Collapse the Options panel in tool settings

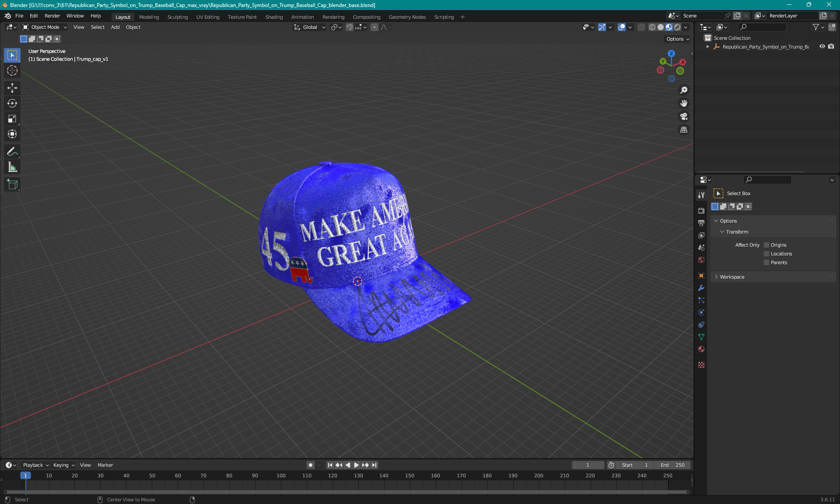(x=716, y=221)
